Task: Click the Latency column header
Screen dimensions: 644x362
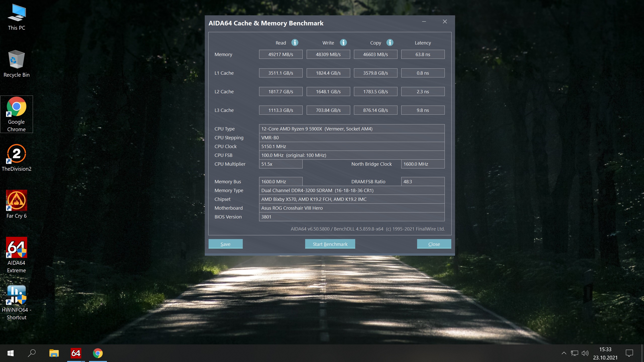Action: [423, 43]
